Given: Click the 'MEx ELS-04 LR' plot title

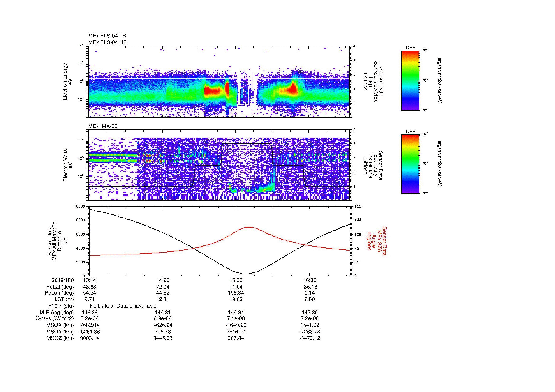Looking at the screenshot, I should point(107,36).
